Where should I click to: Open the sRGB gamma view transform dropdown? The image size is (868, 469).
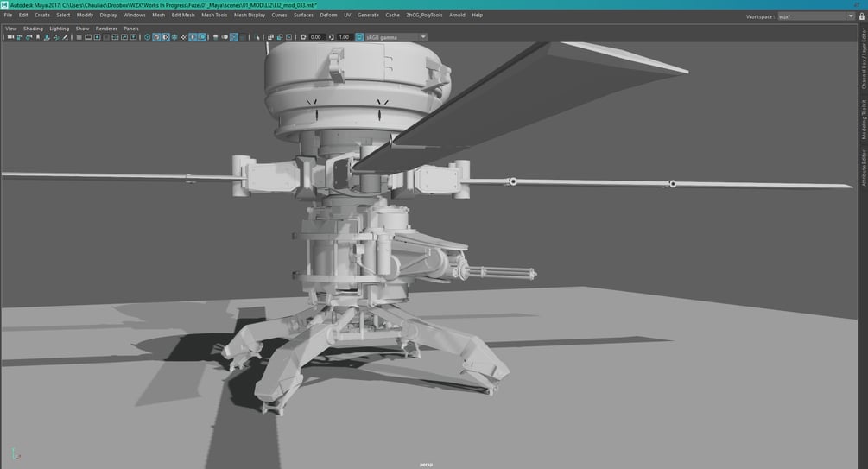[x=396, y=37]
